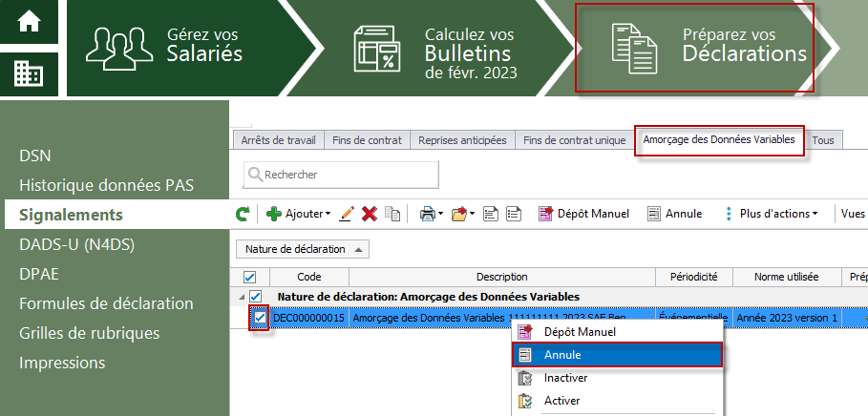Viewport: 868px width, 416px height.
Task: Click the Bulletins calculator icon
Action: [377, 49]
